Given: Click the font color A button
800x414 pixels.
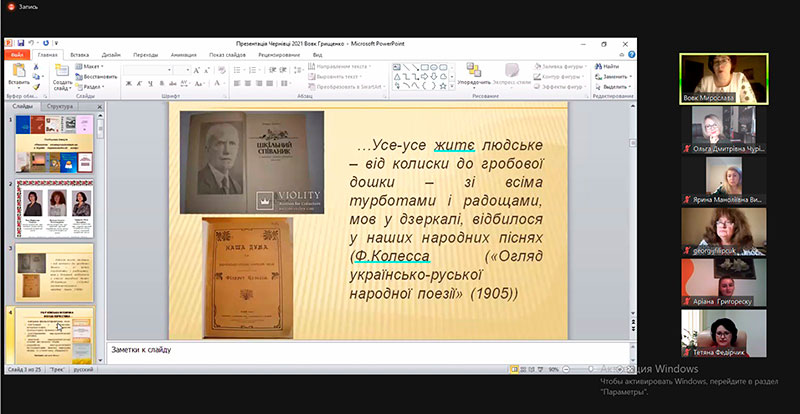Looking at the screenshot, I should (217, 83).
